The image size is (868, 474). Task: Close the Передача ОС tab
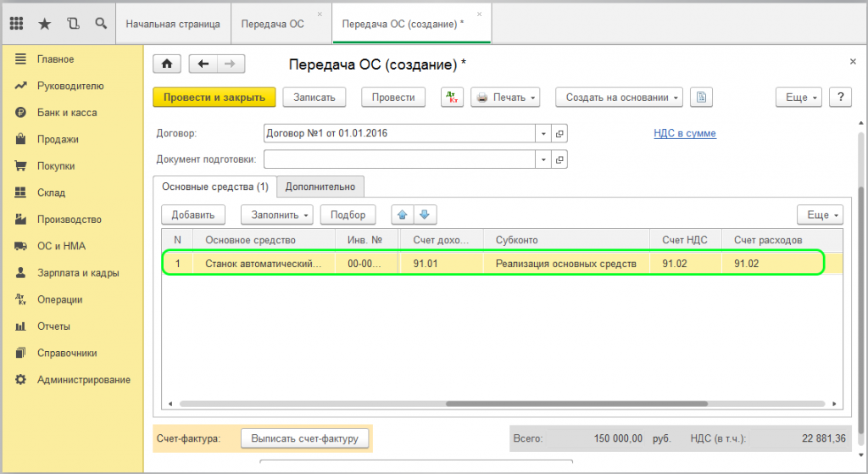(x=320, y=14)
